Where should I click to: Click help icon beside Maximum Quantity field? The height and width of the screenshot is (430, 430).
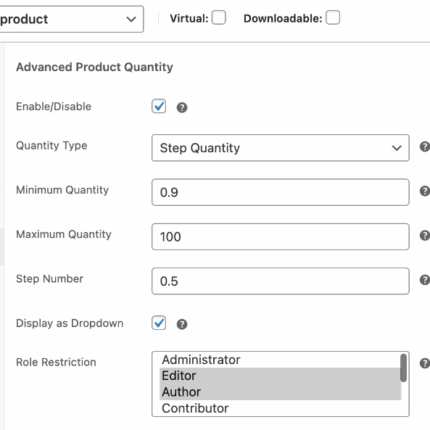425,235
